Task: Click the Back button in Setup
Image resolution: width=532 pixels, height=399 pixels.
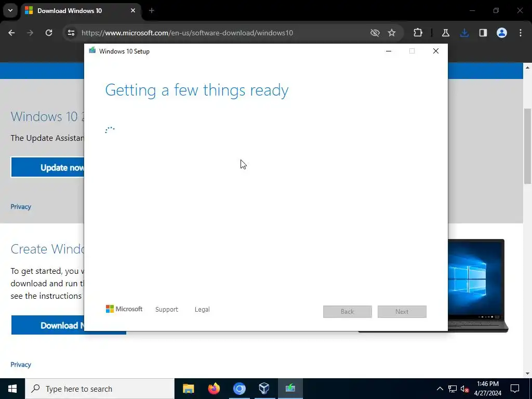Action: [348, 312]
